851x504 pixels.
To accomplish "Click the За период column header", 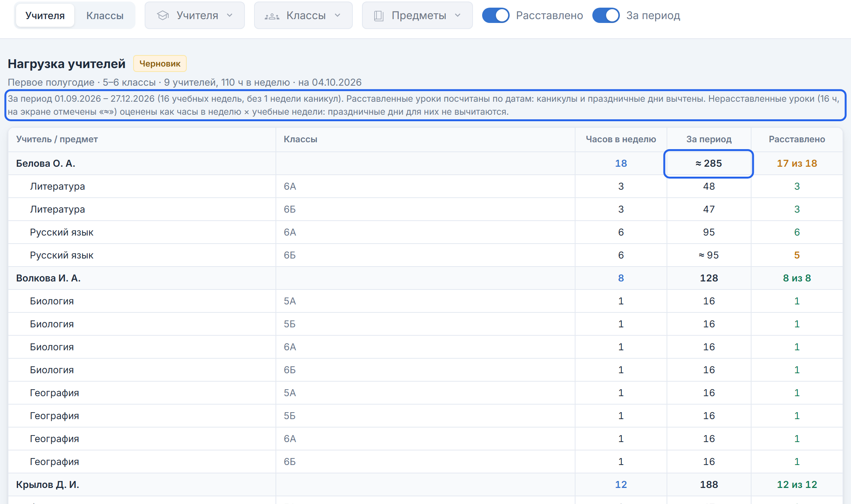I will [709, 139].
